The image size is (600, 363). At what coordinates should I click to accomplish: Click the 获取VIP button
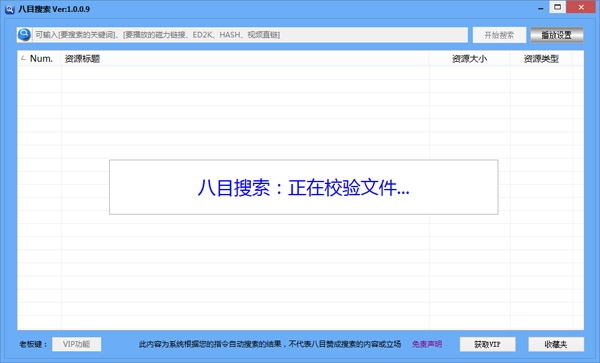click(488, 344)
